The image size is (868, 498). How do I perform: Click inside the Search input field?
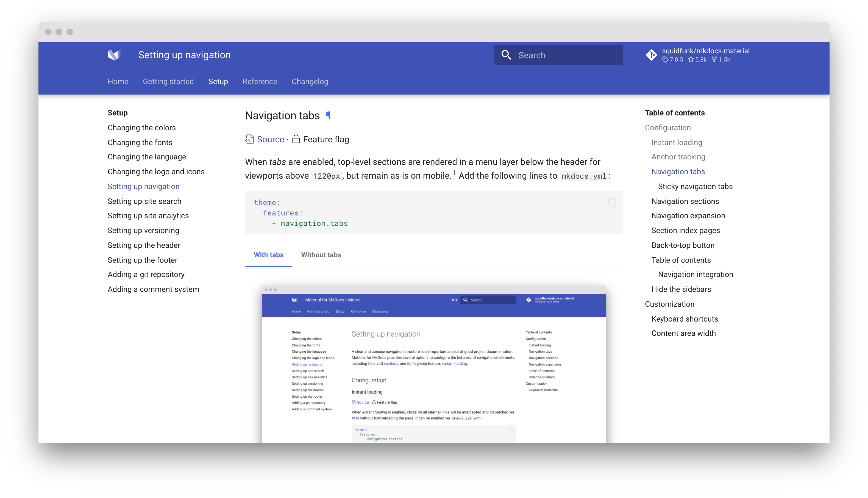point(564,55)
